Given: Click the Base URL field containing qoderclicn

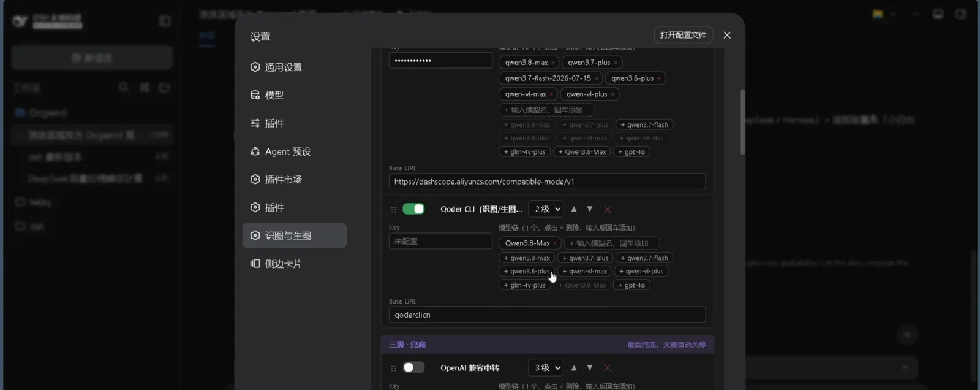Looking at the screenshot, I should tap(547, 315).
